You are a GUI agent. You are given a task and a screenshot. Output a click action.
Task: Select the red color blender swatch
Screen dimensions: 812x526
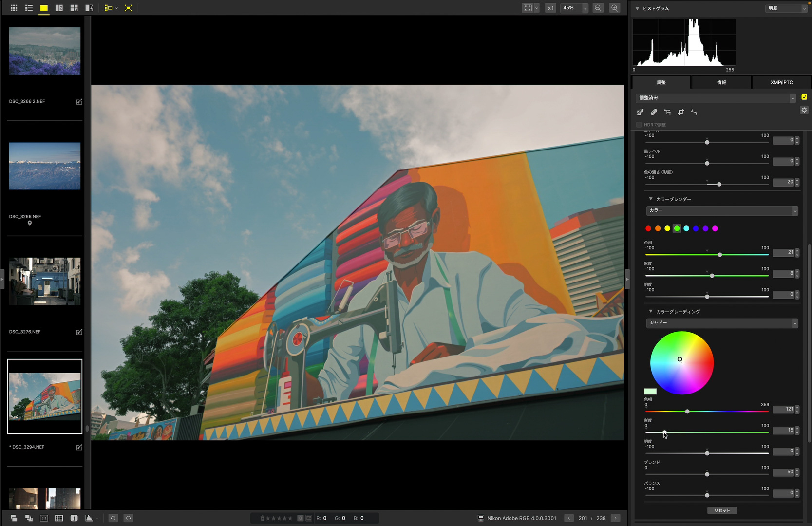[x=648, y=228]
